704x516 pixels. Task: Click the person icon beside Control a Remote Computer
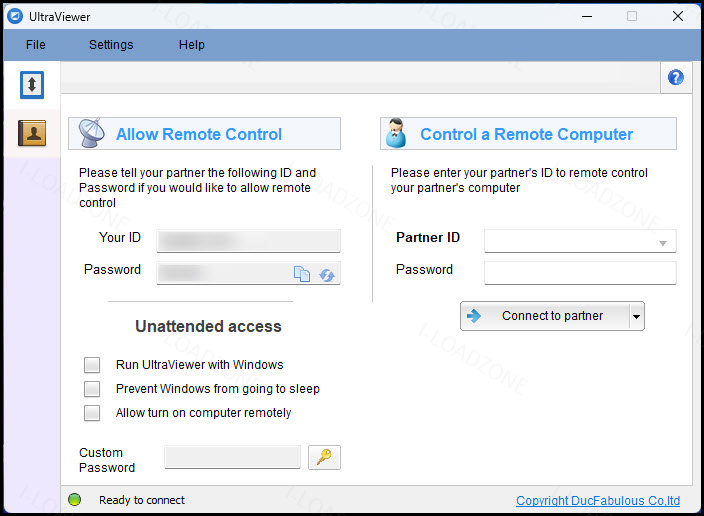(396, 133)
